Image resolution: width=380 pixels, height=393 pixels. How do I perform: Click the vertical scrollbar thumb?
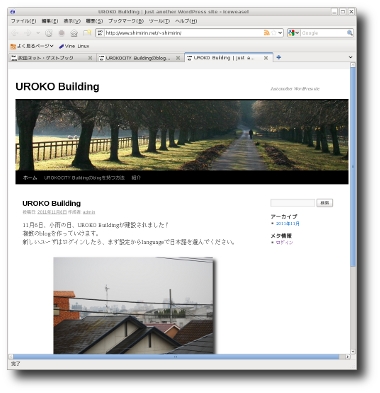[x=353, y=167]
